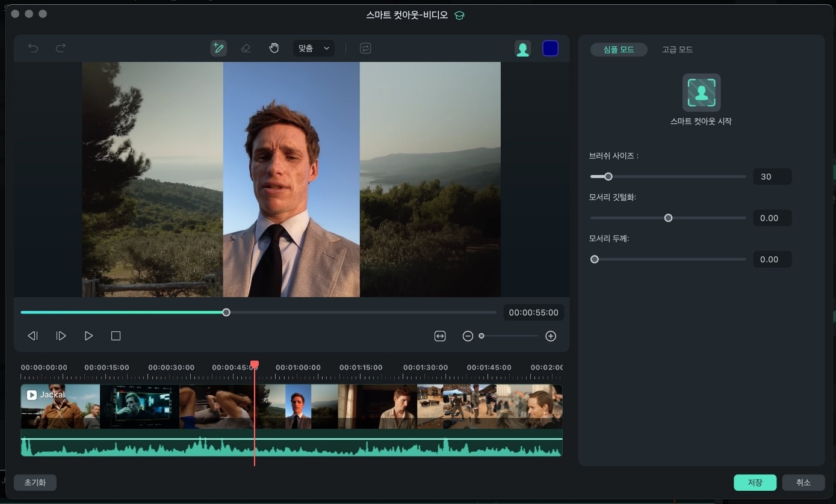Screen dimensions: 836x504
Task: Click the timecode field 00:00:55:00
Action: coord(533,313)
